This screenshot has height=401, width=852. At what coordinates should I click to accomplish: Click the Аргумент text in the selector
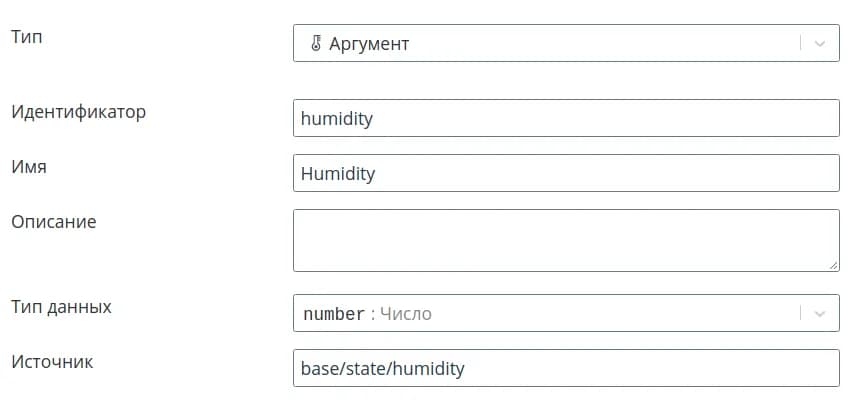[x=369, y=44]
